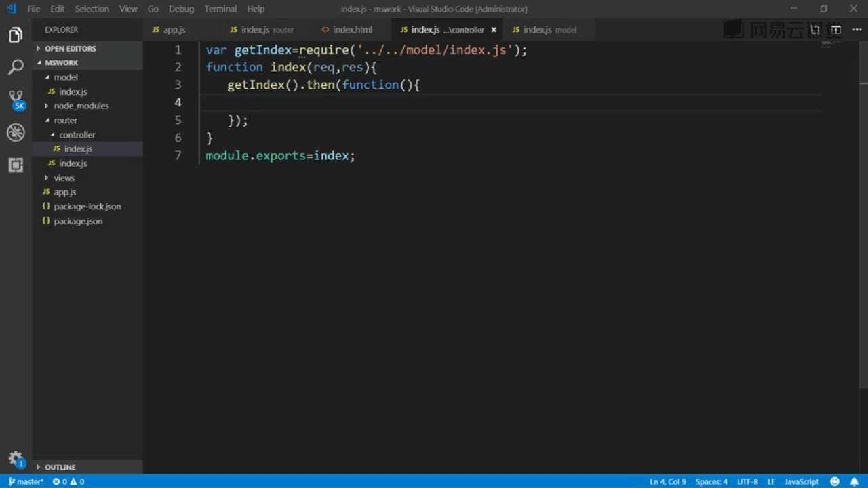Screen dimensions: 868x488
Task: Expand the node_modules folder
Action: (x=87, y=106)
